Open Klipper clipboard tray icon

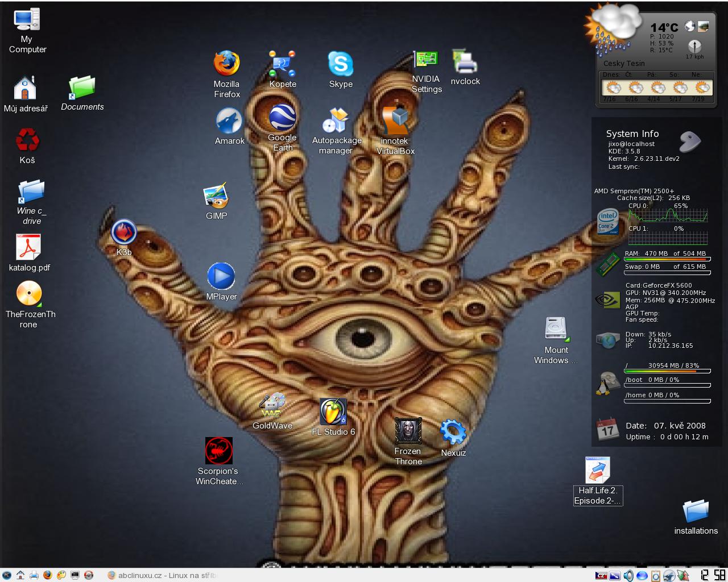(x=656, y=576)
